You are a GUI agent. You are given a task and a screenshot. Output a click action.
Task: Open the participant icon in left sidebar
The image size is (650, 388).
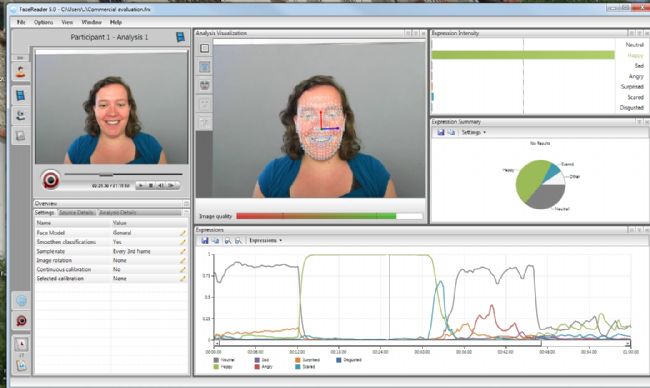point(20,72)
